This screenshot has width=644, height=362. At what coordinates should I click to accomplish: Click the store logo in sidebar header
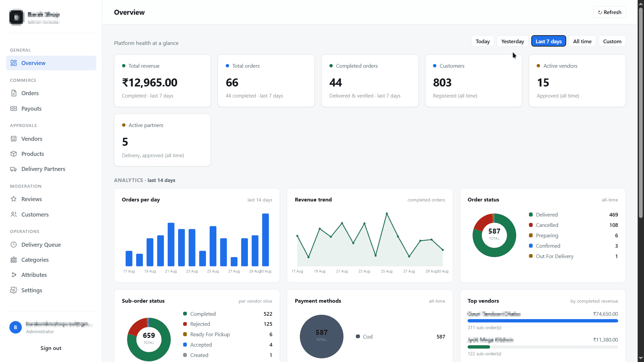pyautogui.click(x=16, y=17)
